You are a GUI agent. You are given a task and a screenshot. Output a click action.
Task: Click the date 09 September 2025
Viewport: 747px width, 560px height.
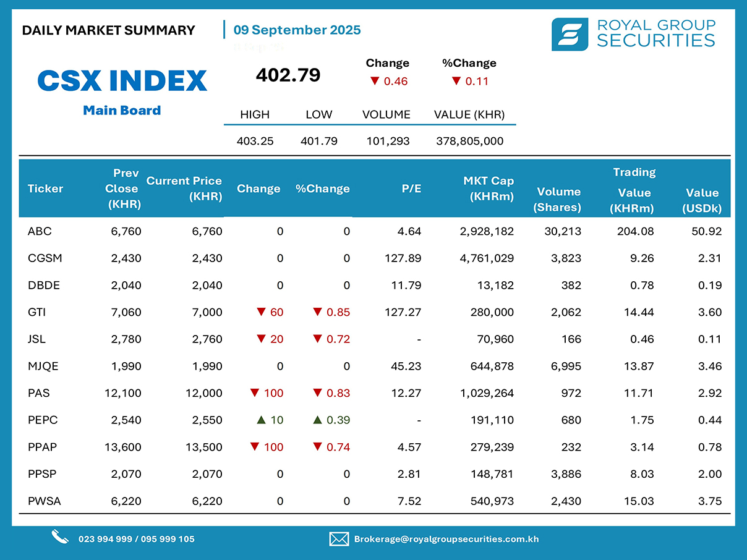pos(297,30)
